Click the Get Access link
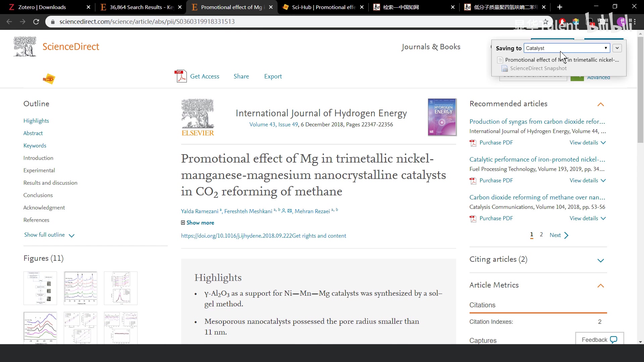The width and height of the screenshot is (644, 362). [x=205, y=76]
